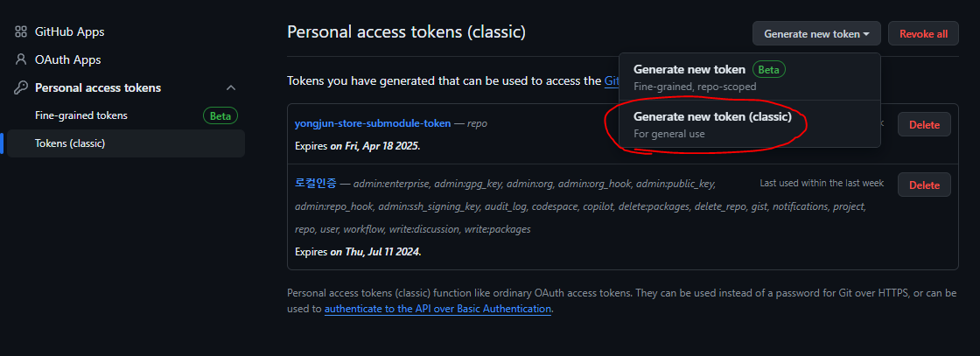980x356 pixels.
Task: Open the Generate new token dropdown
Action: tap(816, 34)
